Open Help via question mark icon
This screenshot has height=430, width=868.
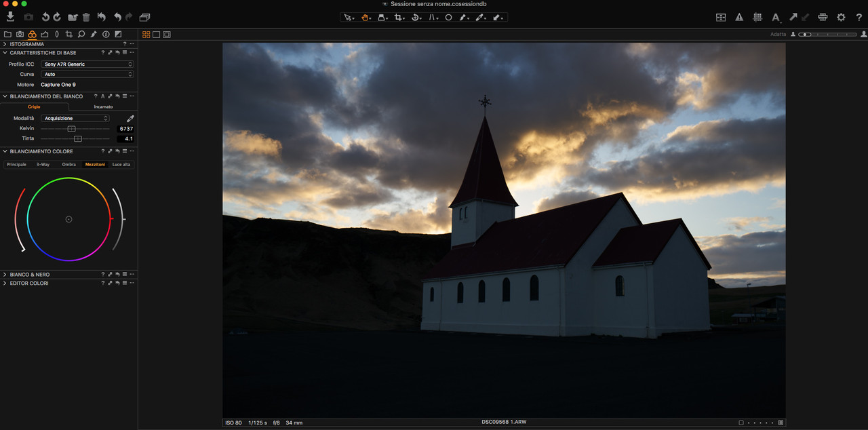coord(859,17)
